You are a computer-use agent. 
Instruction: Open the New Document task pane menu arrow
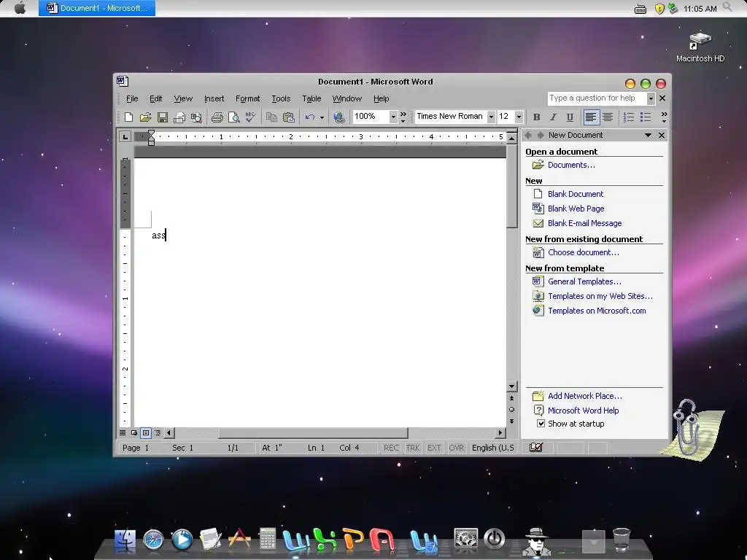tap(648, 135)
